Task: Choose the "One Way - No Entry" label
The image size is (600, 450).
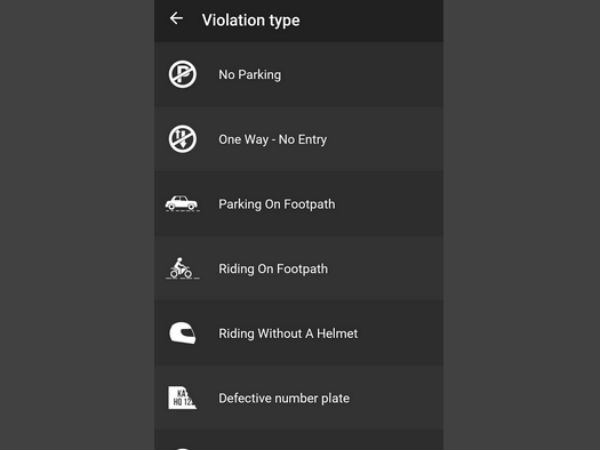Action: (273, 140)
